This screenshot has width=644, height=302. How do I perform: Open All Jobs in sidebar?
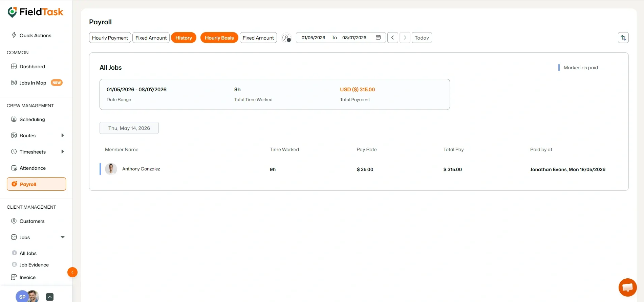28,253
